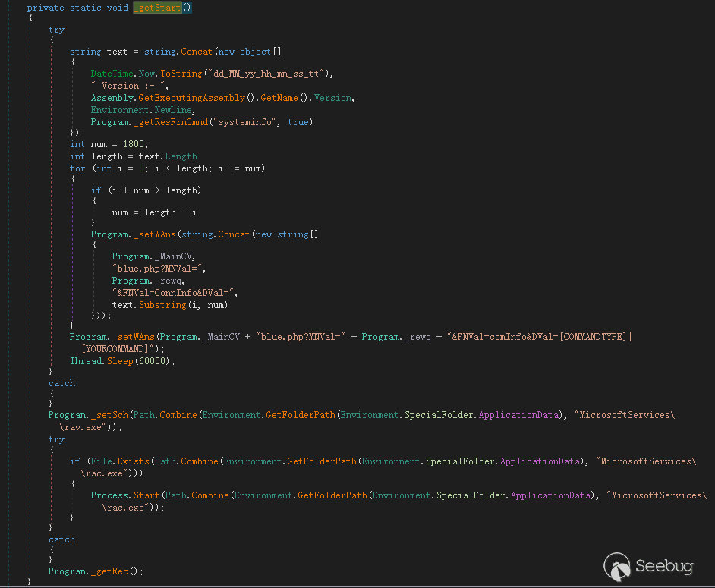Click the Exists method in File.Exists
Image resolution: width=715 pixels, height=588 pixels.
pyautogui.click(x=133, y=461)
